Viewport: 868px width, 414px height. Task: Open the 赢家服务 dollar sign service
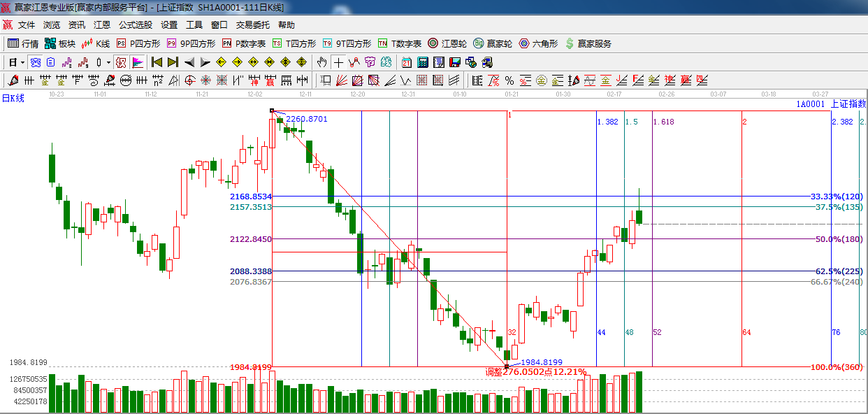tap(588, 43)
